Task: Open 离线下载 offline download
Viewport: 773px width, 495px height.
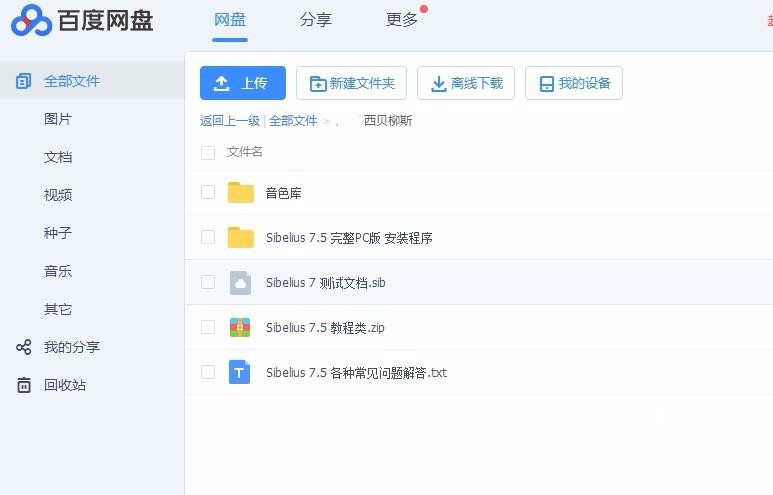Action: [x=466, y=84]
